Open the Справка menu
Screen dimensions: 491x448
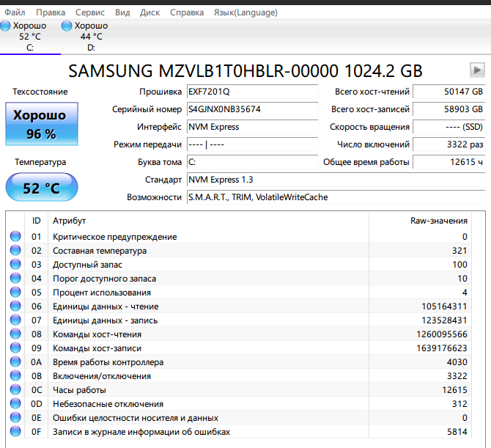[187, 12]
